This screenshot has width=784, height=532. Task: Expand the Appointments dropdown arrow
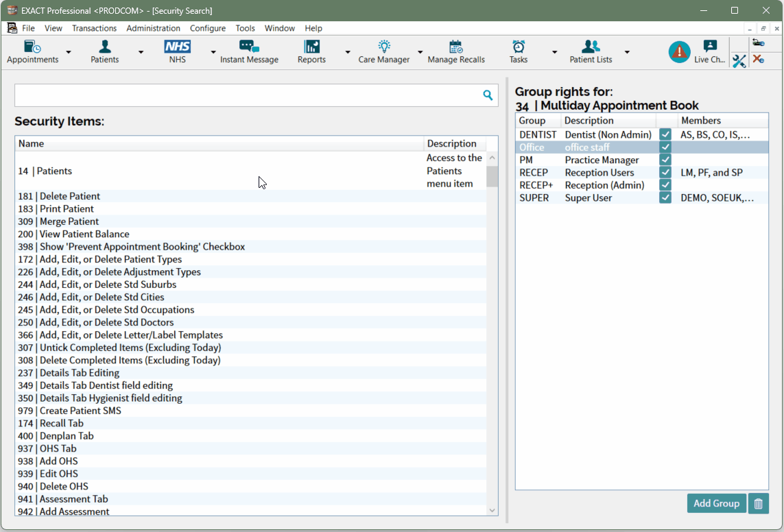point(69,52)
